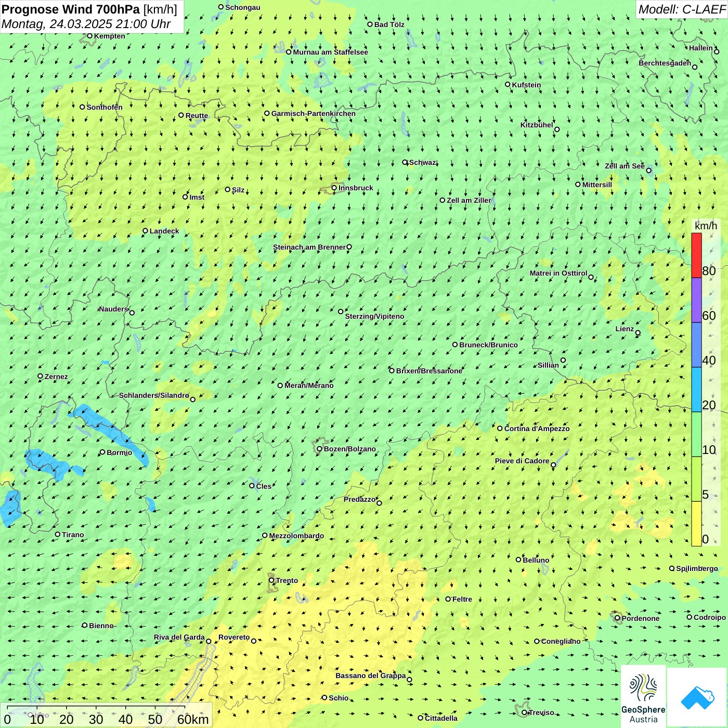Viewport: 728px width, 728px height.
Task: Click the Kufstein city marker
Action: tap(508, 84)
